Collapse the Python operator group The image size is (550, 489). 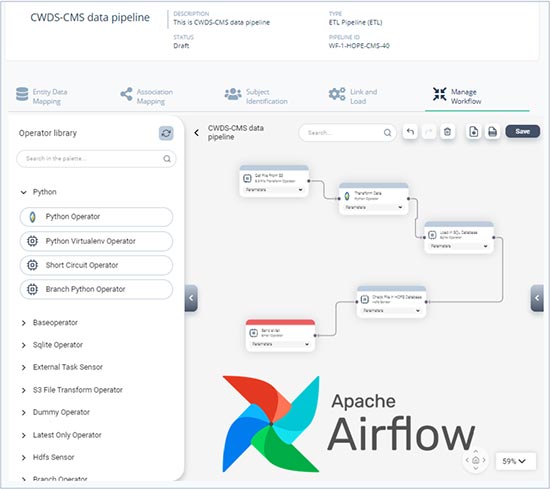24,192
